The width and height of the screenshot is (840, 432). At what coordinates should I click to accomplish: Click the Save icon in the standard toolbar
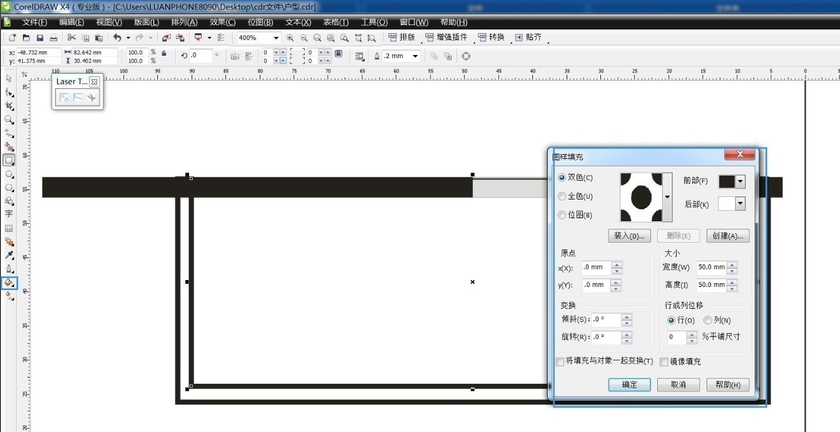pos(39,37)
